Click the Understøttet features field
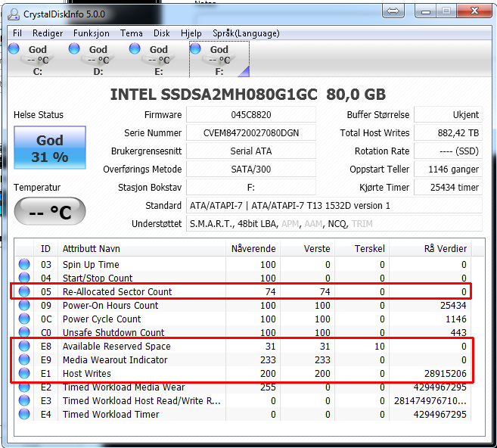Screen dimensions: 497x448 tap(334, 223)
